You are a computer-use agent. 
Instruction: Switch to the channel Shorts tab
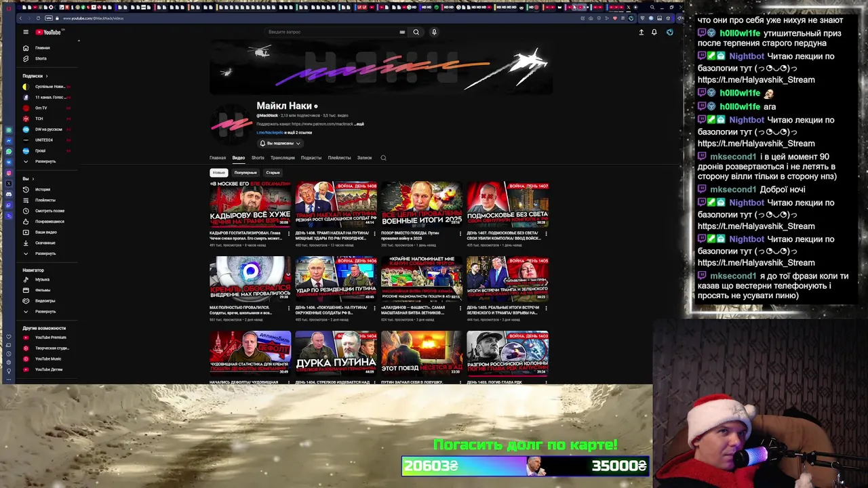[x=258, y=158]
